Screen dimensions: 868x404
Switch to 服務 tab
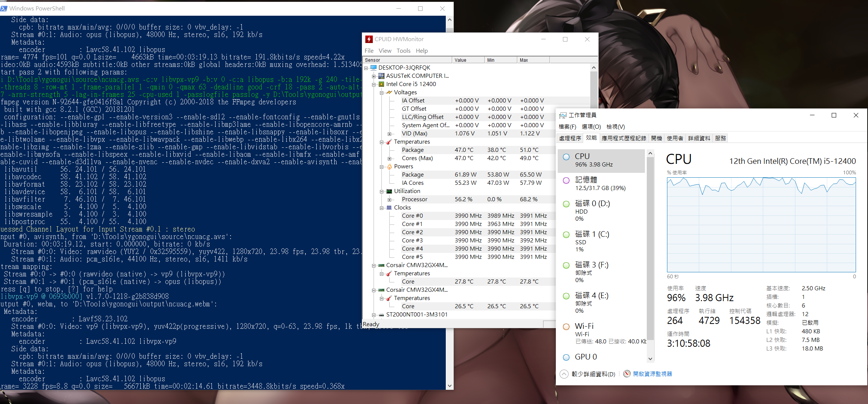tap(720, 138)
